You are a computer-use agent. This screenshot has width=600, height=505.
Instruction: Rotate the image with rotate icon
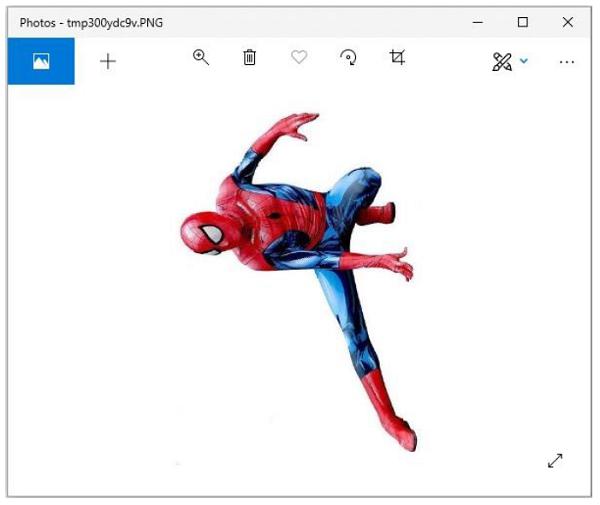coord(348,58)
